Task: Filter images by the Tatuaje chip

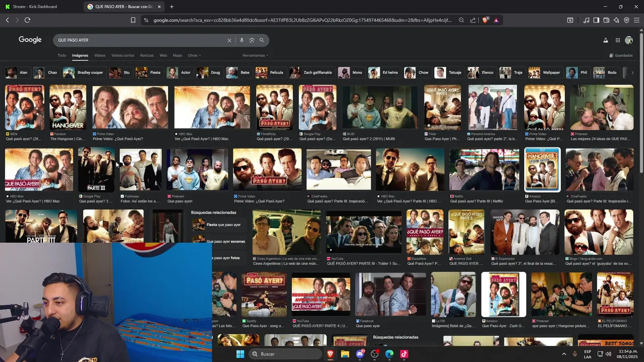Action: [448, 72]
